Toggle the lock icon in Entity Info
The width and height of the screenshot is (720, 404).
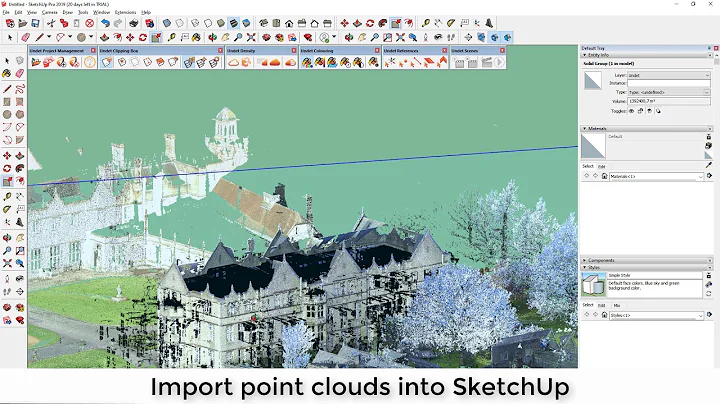pyautogui.click(x=641, y=111)
